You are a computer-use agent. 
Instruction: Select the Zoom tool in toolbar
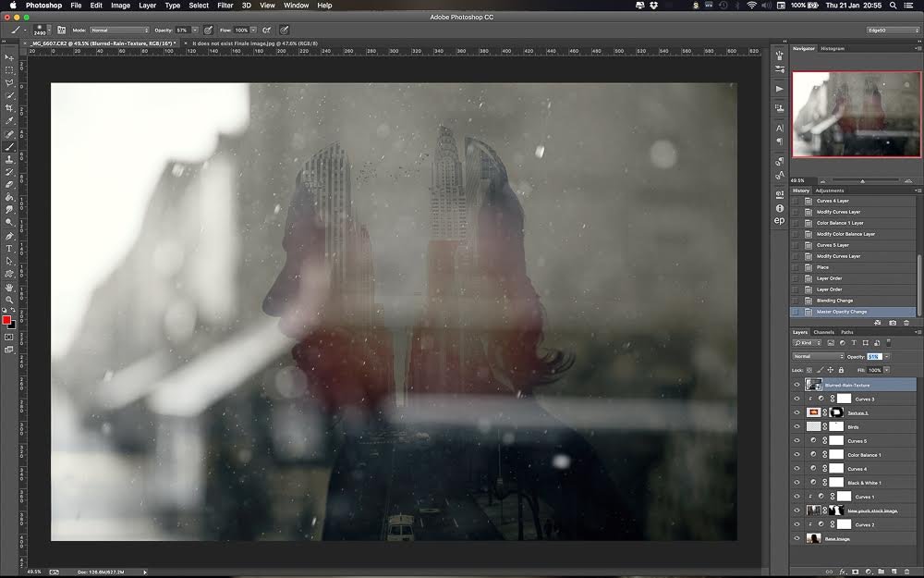9,300
